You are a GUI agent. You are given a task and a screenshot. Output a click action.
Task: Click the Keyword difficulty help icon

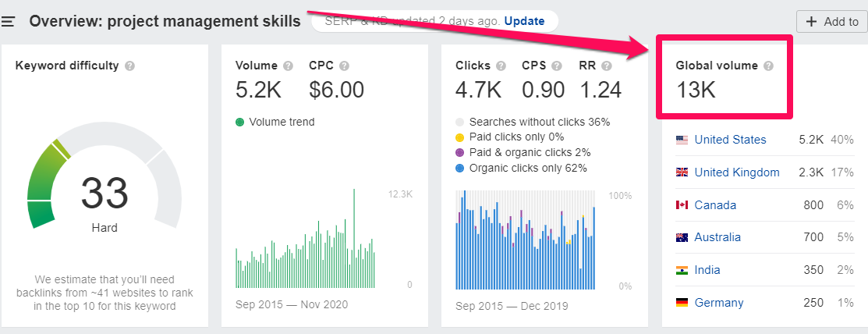coord(129,66)
